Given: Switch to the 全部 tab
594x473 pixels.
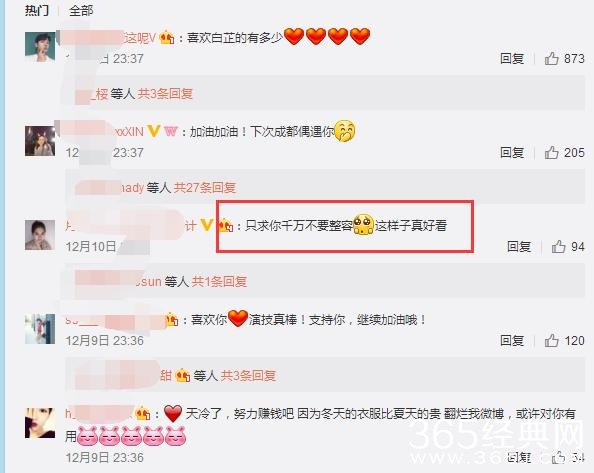Looking at the screenshot, I should point(81,10).
